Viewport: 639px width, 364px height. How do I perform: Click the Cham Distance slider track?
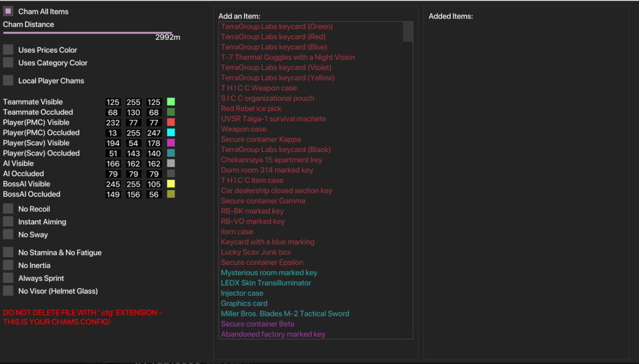point(88,32)
